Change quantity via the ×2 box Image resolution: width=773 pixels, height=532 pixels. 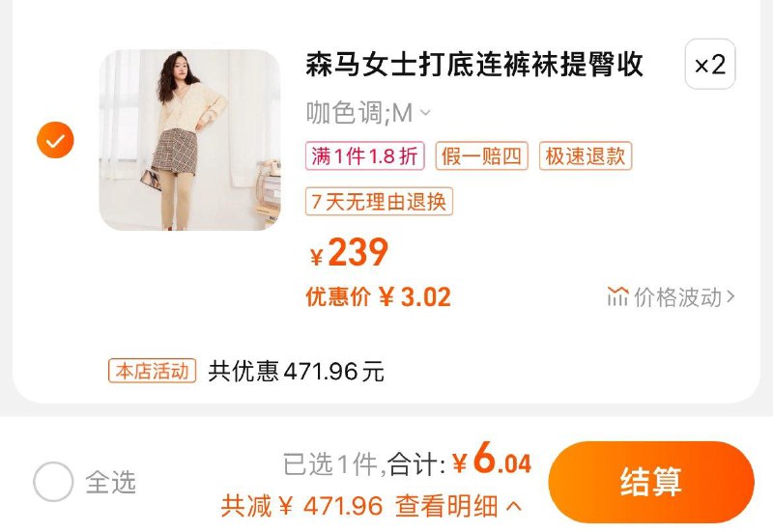coord(710,64)
